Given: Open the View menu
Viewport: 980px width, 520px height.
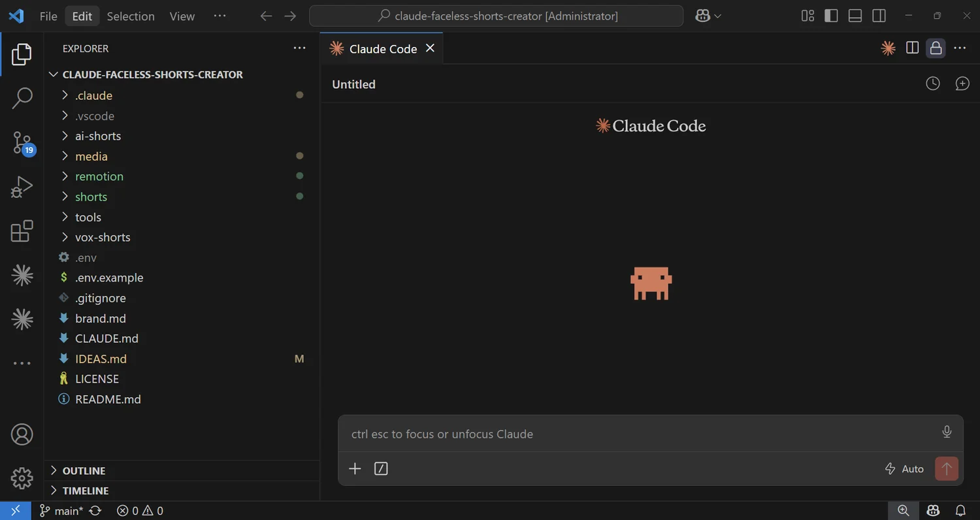Looking at the screenshot, I should pos(182,16).
